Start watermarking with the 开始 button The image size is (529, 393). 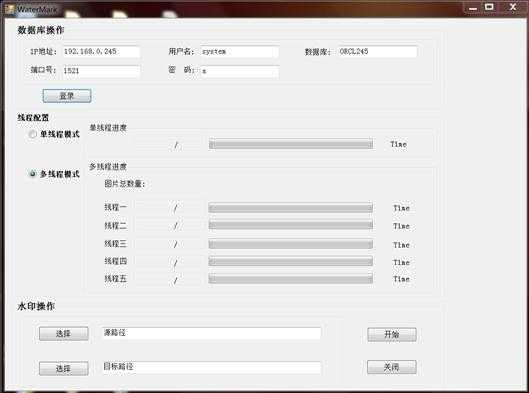(392, 335)
